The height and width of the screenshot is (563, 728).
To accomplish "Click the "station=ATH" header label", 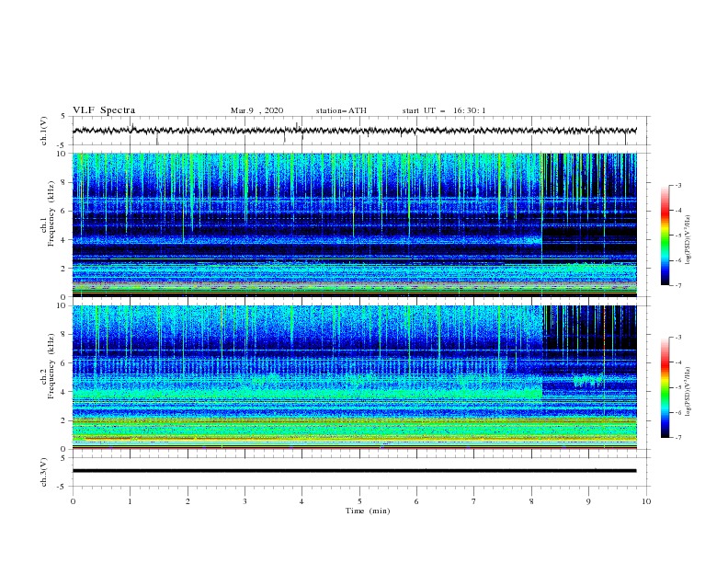I will tap(341, 110).
